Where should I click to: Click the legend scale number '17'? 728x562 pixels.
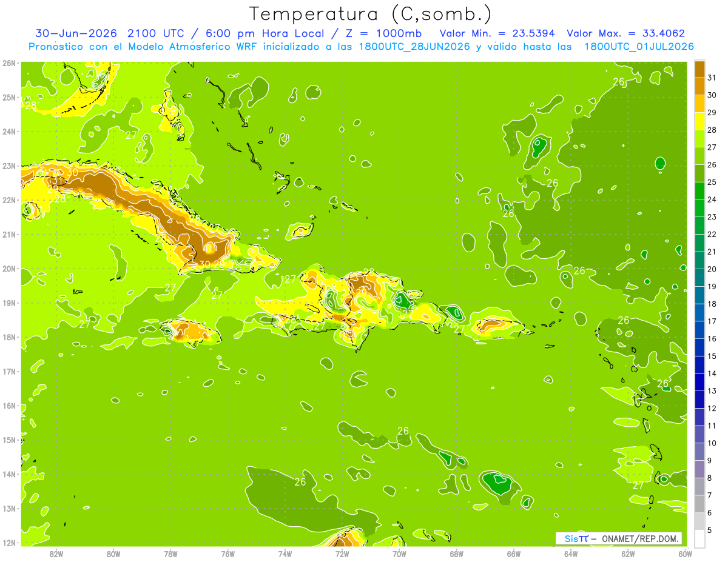point(712,321)
